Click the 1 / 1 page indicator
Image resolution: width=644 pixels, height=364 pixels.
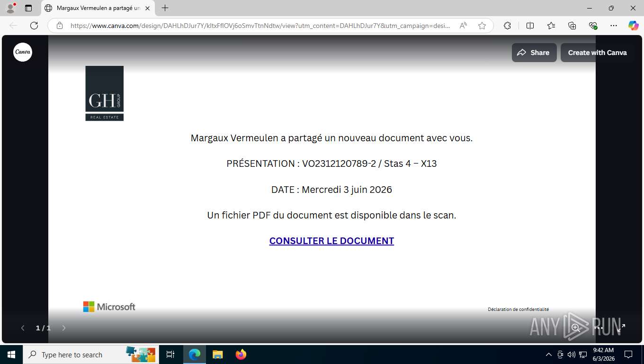pos(43,328)
